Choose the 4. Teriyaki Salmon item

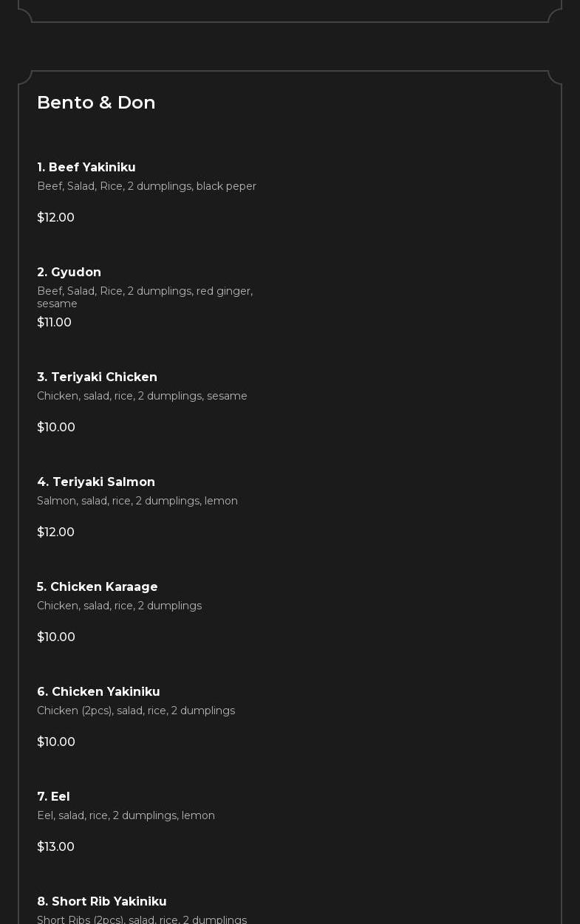point(96,482)
